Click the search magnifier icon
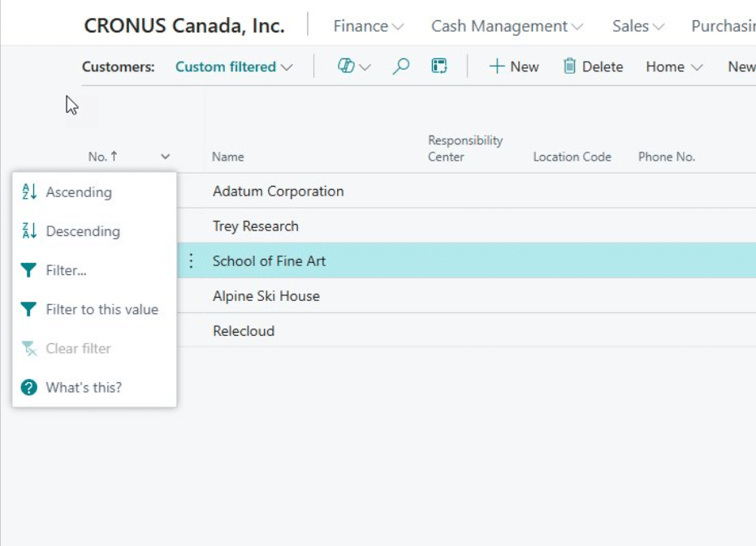756x546 pixels. pyautogui.click(x=400, y=67)
